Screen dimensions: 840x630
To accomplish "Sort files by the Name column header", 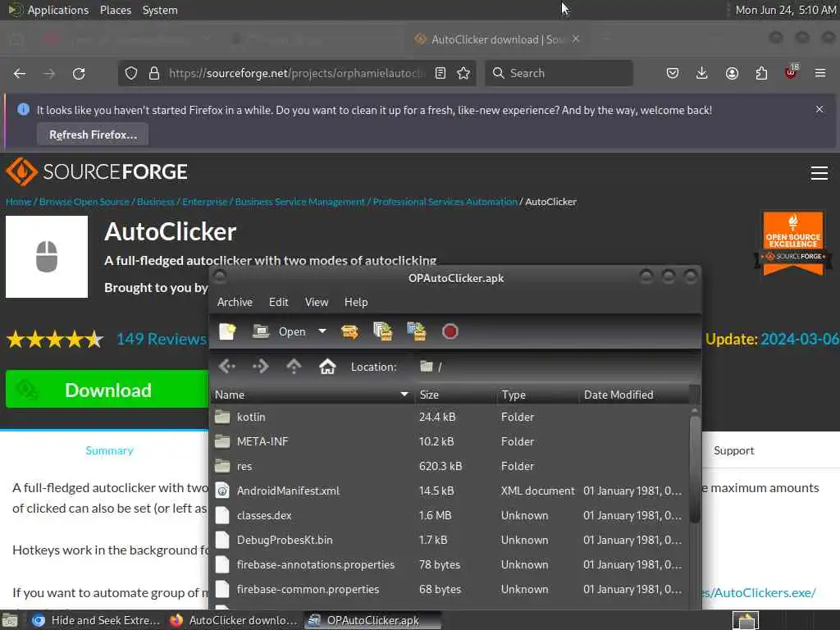I will [312, 395].
